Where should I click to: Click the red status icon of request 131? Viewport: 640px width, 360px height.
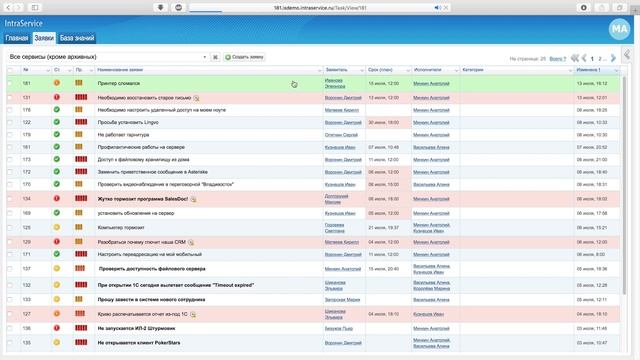(x=57, y=97)
